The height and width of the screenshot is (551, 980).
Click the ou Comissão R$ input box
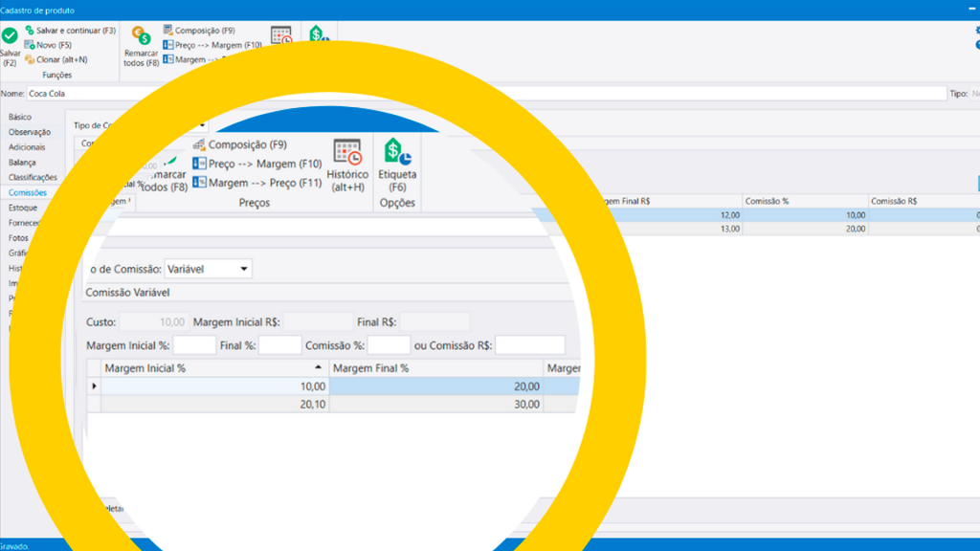click(x=529, y=345)
